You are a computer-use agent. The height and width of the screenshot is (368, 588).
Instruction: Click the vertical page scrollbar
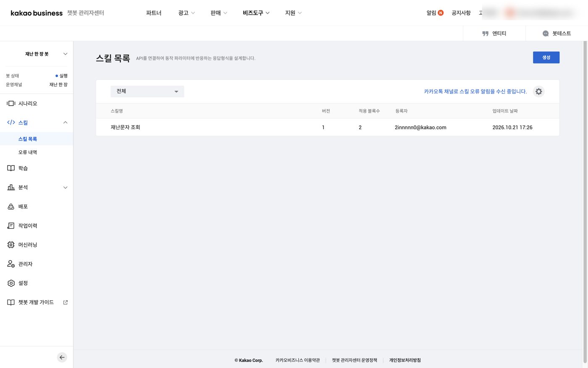(585, 202)
